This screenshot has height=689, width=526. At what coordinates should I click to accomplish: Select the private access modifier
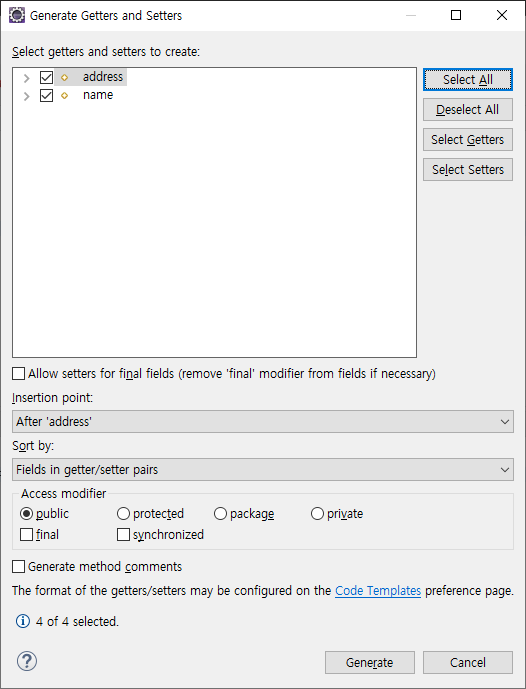tap(317, 513)
